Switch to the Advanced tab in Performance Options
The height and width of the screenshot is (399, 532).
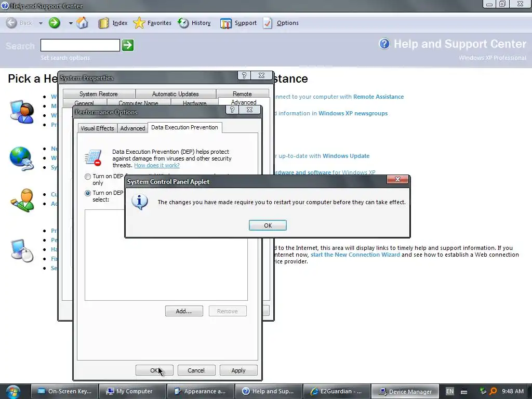click(x=132, y=128)
